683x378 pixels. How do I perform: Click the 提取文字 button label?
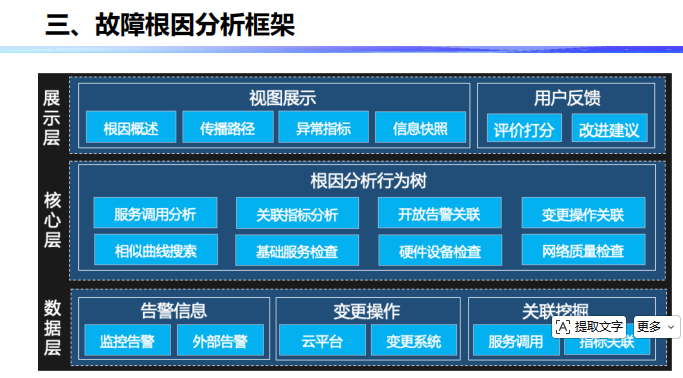[x=598, y=327]
